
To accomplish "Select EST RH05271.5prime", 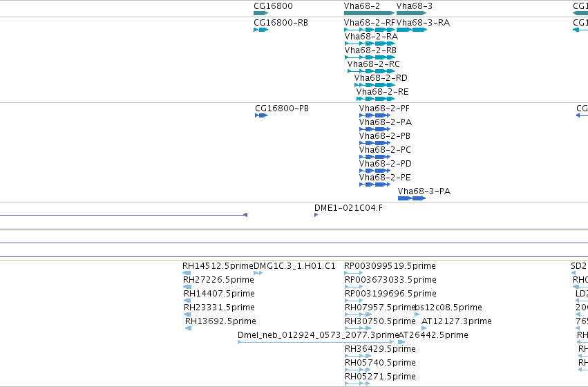I will pos(357,384).
